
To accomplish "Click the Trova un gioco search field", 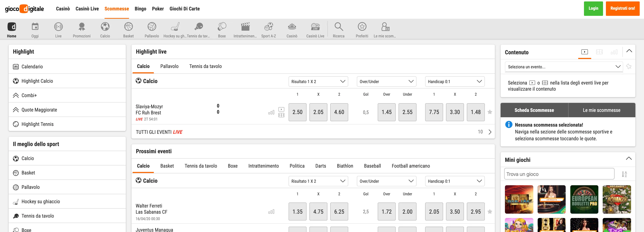I will pyautogui.click(x=559, y=174).
